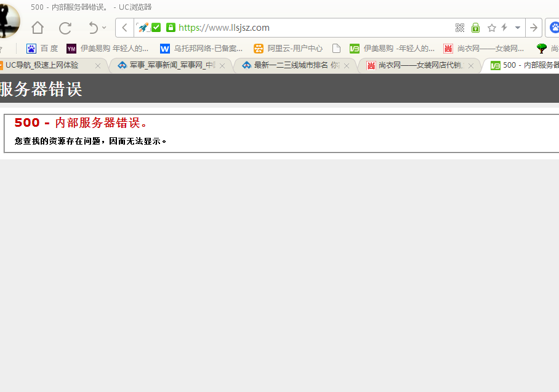Click the lightning bolt speed icon
The height and width of the screenshot is (392, 559).
[x=504, y=27]
